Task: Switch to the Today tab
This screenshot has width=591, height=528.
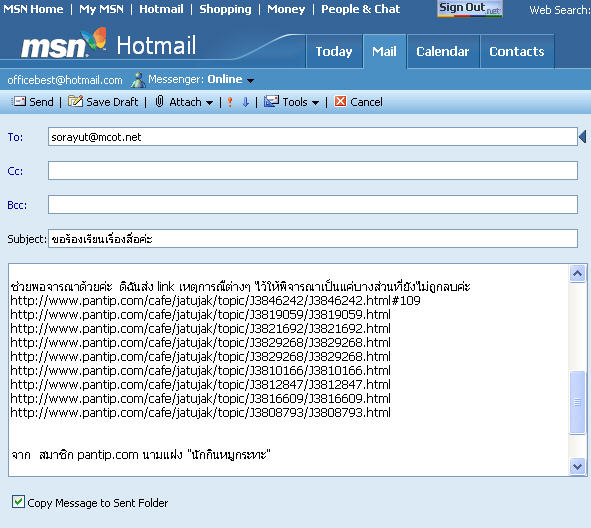Action: pyautogui.click(x=334, y=51)
